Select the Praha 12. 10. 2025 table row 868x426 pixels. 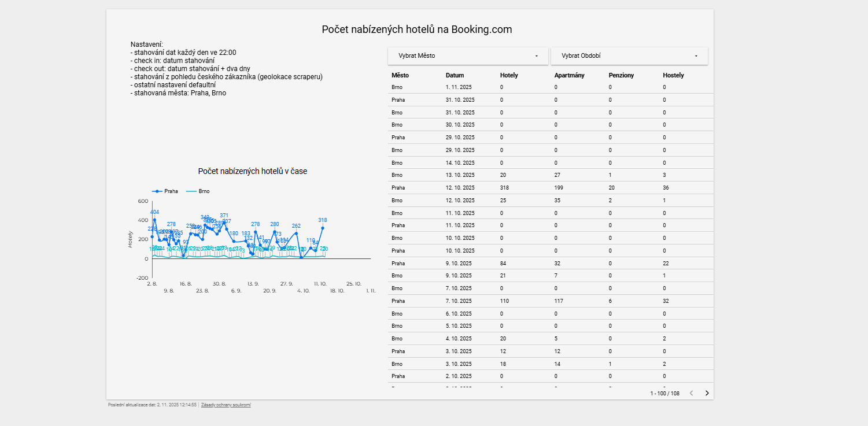(549, 188)
